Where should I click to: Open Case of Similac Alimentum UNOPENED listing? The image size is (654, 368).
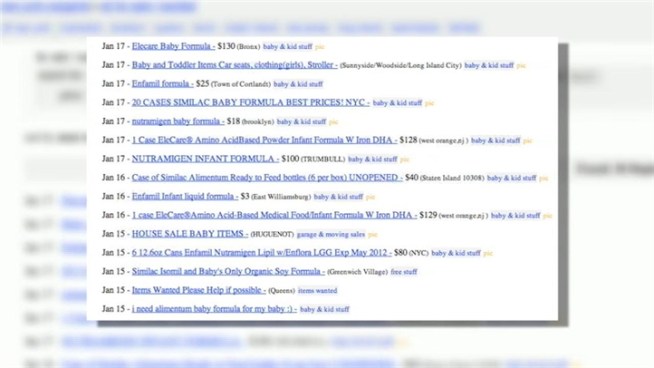267,178
